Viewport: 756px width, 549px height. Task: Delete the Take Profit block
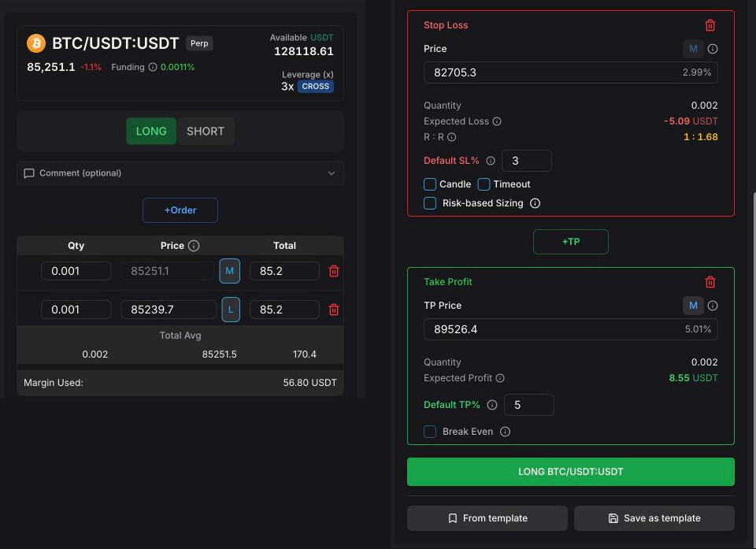coord(710,282)
